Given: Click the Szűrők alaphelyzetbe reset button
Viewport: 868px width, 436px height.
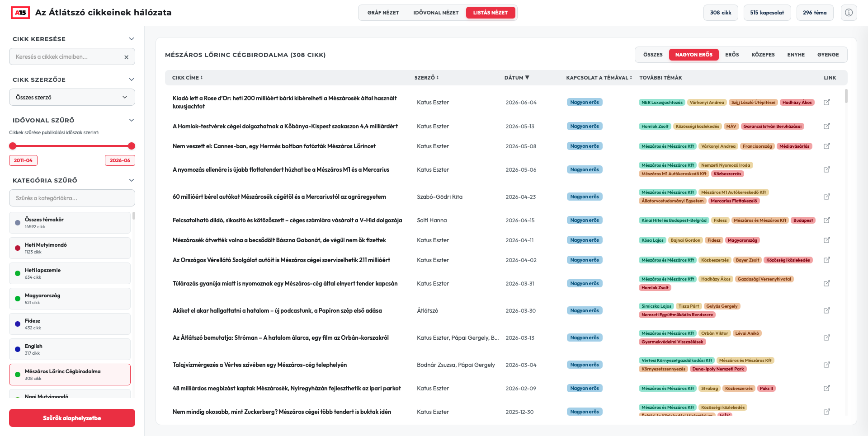Looking at the screenshot, I should [72, 418].
